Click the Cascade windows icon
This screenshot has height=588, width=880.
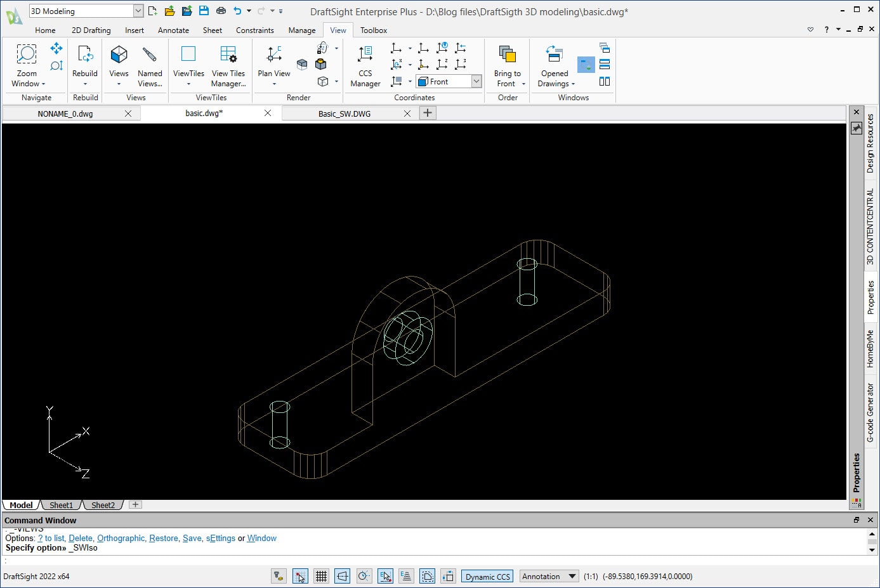coord(605,48)
